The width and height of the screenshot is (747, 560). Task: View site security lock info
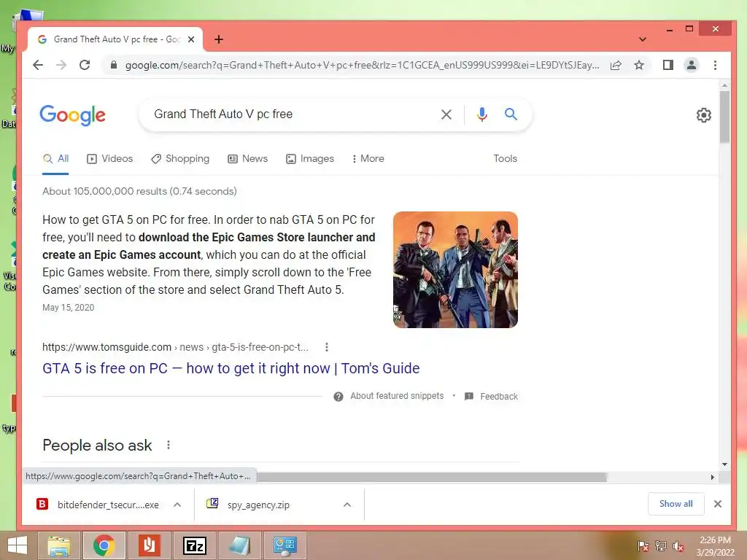113,65
